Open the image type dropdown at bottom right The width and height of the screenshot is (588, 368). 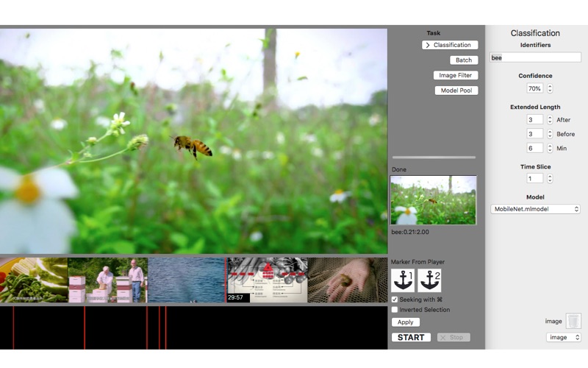[564, 337]
